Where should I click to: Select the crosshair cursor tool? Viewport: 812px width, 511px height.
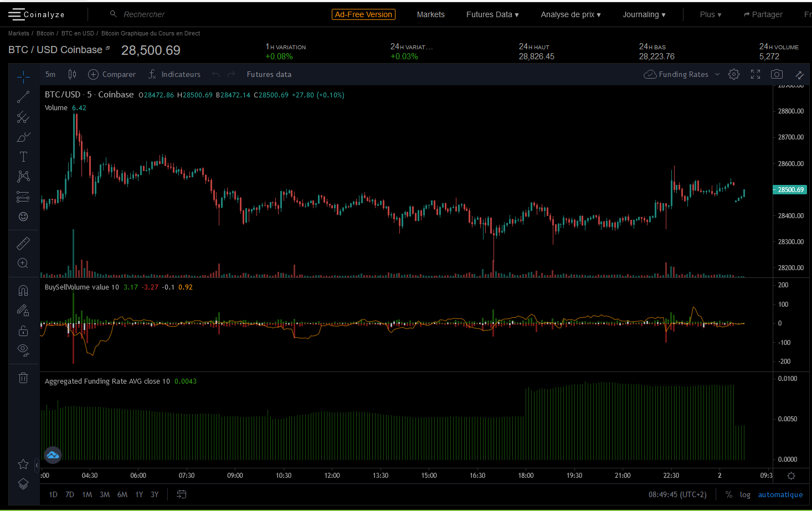tap(23, 77)
